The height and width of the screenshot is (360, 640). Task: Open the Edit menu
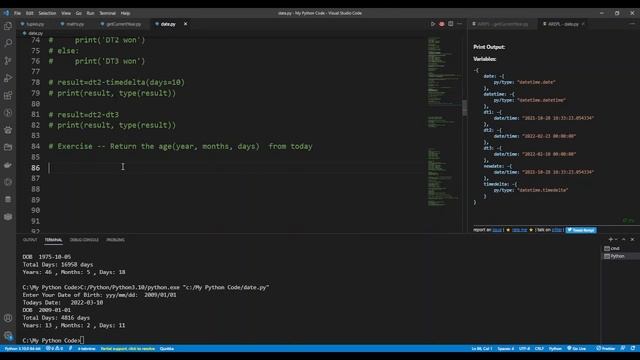(x=30, y=13)
